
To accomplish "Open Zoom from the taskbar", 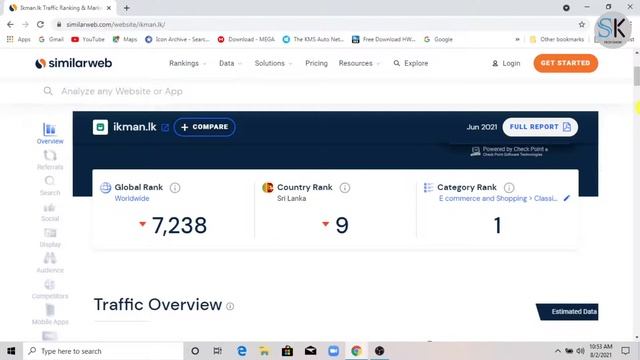I will (x=333, y=351).
